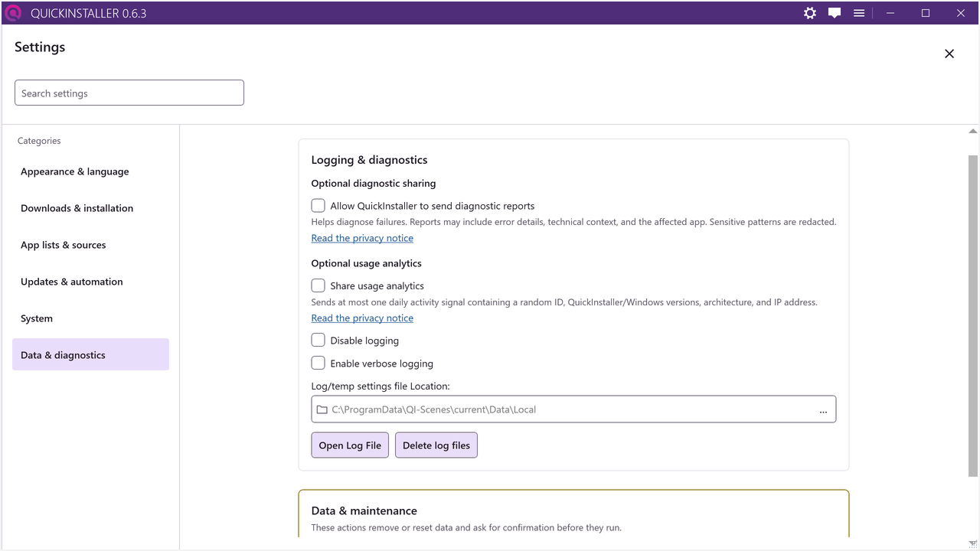Click the folder icon in the log location field

[x=322, y=409]
